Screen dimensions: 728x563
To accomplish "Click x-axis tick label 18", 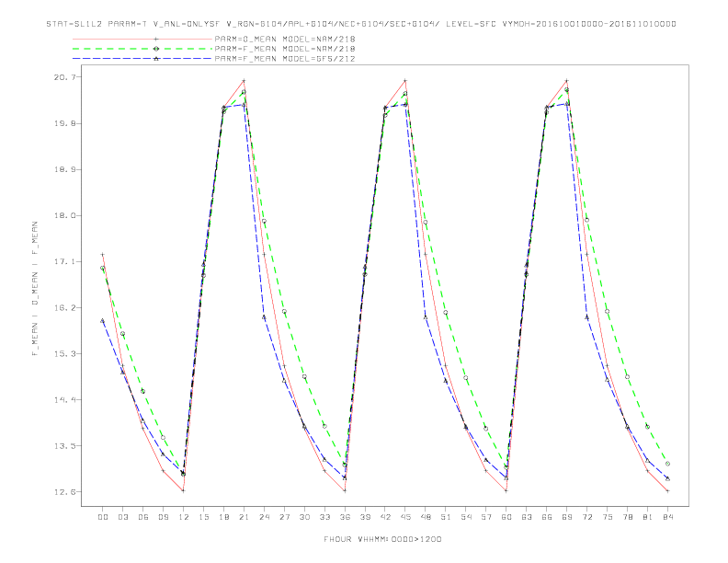I will pos(223,517).
